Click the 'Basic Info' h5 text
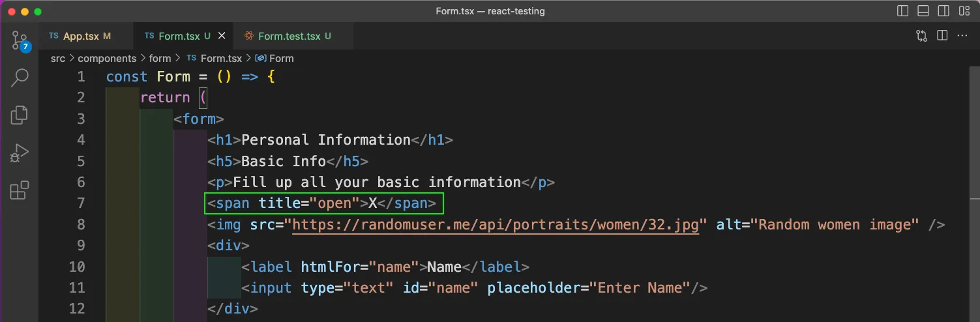Viewport: 980px width, 322px height. (x=284, y=162)
